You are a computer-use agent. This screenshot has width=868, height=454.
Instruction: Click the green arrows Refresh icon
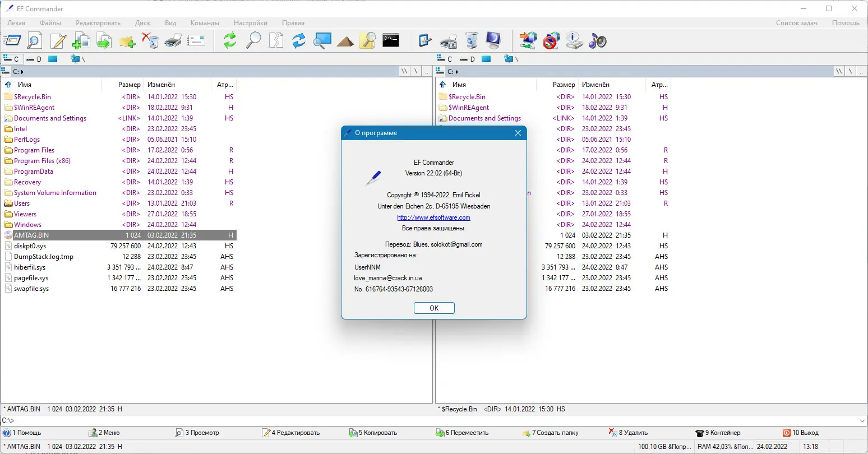tap(230, 40)
